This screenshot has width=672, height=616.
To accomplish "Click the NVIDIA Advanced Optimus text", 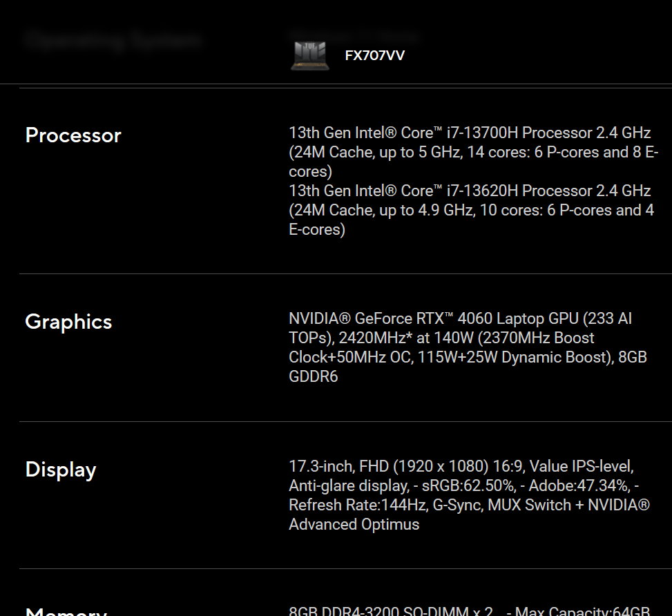I will click(354, 524).
